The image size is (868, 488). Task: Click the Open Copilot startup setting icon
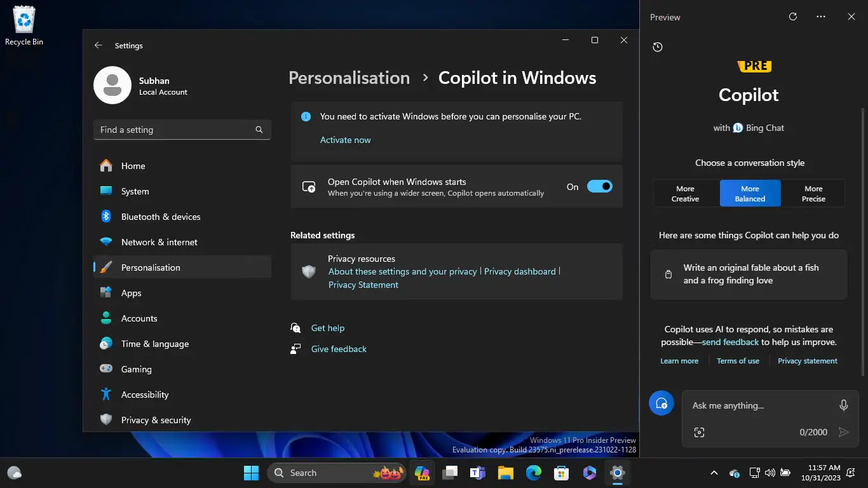tap(309, 187)
